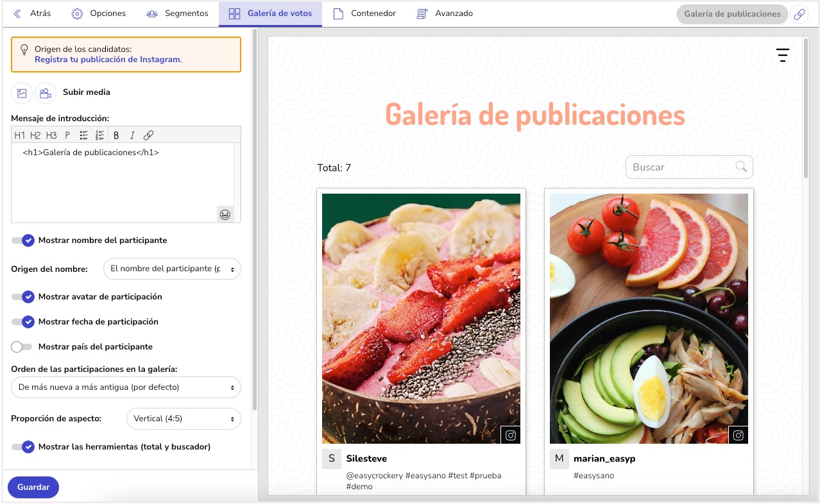This screenshot has width=820, height=504.
Task: Select the Galería de votos tab
Action: point(270,13)
